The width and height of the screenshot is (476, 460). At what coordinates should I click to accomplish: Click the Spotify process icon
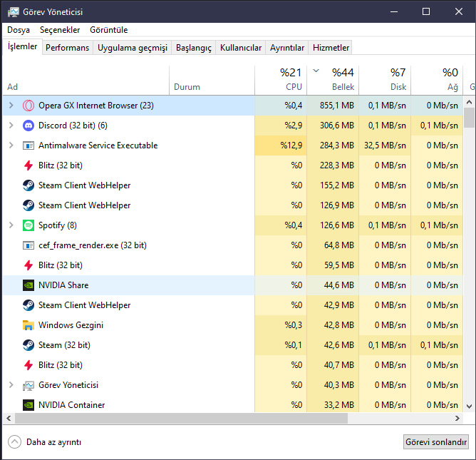[x=29, y=225]
